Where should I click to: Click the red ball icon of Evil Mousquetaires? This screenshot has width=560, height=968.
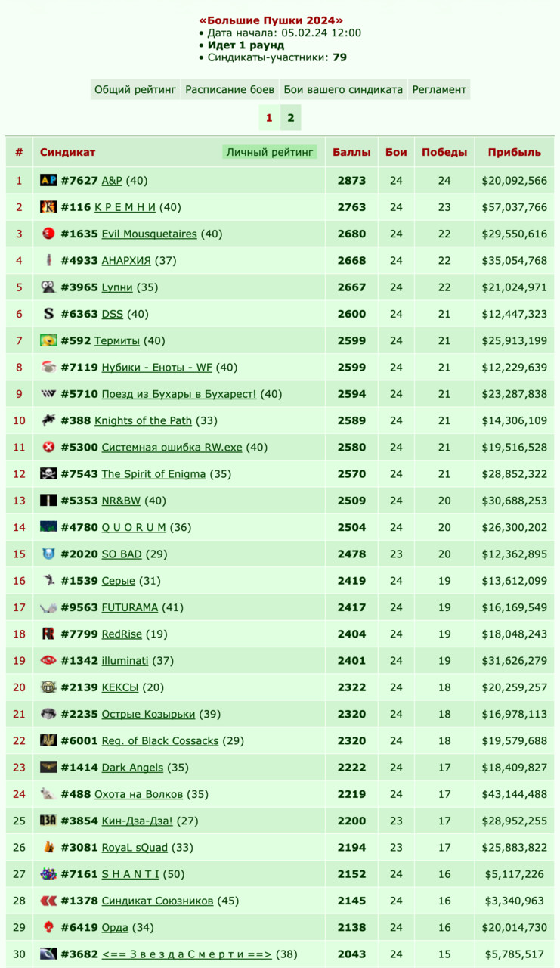pos(48,234)
